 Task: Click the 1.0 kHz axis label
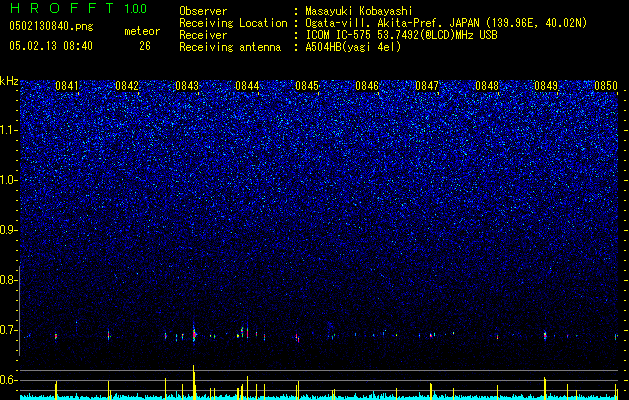click(9, 180)
